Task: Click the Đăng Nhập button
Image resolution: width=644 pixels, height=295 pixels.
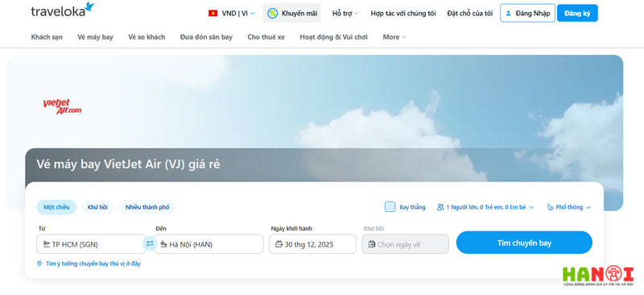Action: coord(527,13)
